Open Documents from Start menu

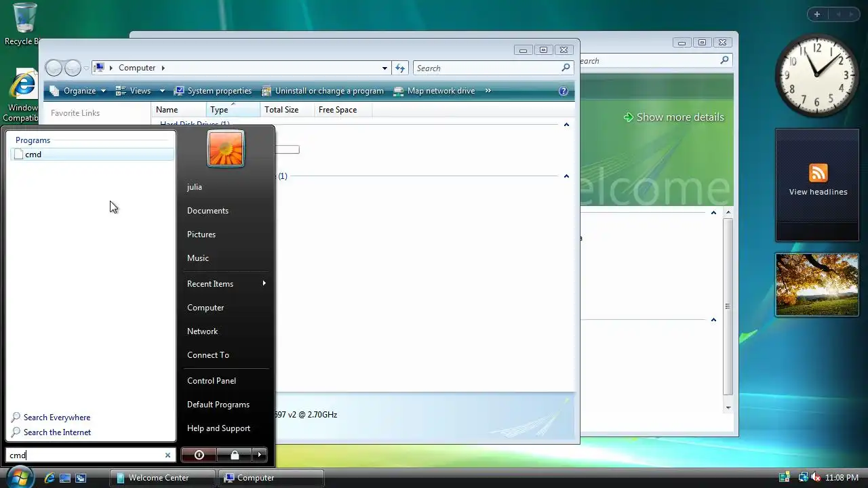pos(208,211)
